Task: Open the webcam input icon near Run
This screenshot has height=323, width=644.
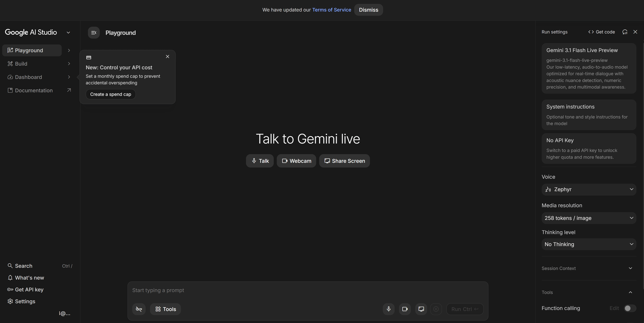Action: click(405, 309)
